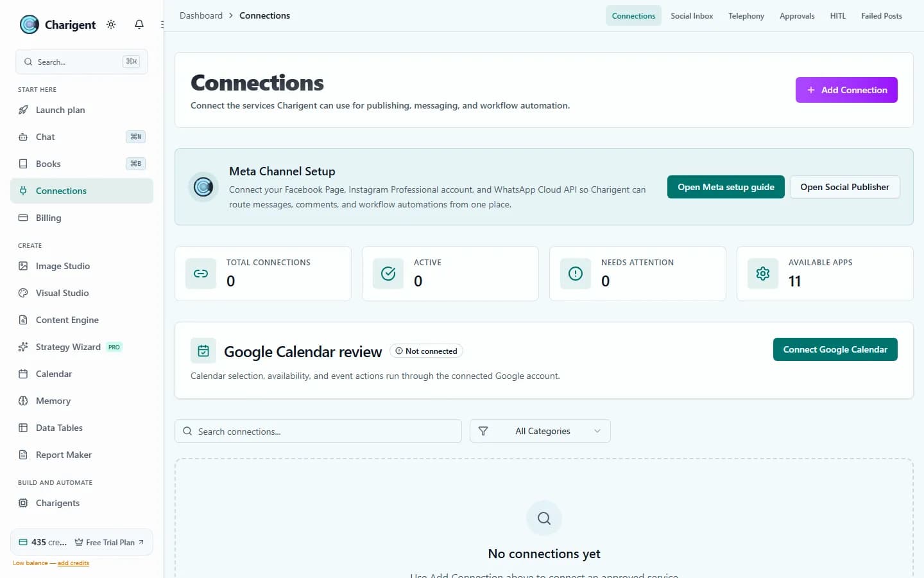Click the Connections breadcrumb text
Screen dimensions: 924x578
[264, 15]
